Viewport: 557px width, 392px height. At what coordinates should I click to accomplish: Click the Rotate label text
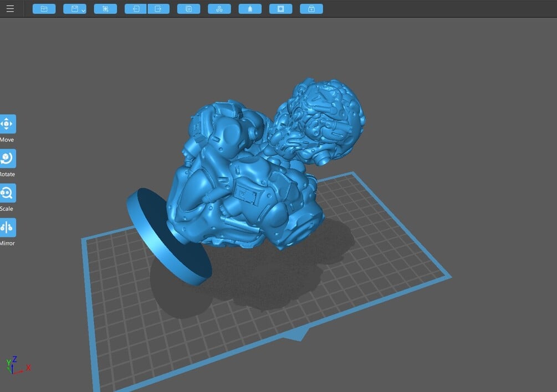(7, 174)
